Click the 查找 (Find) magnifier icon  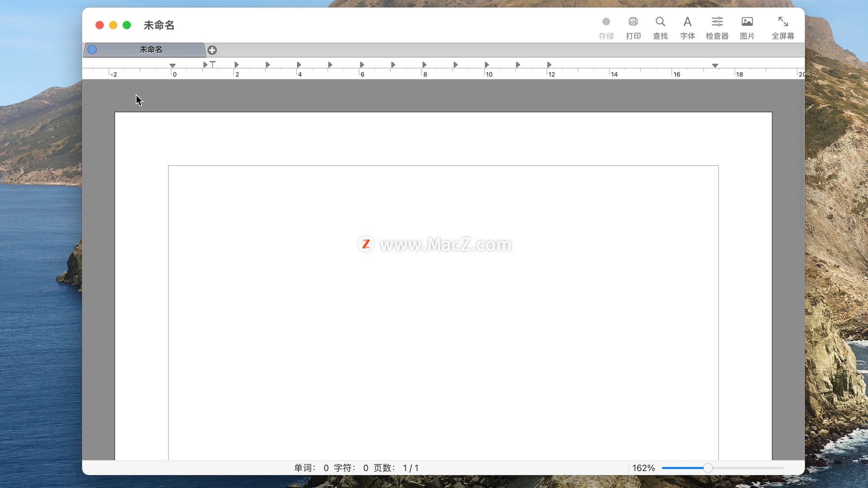point(660,22)
